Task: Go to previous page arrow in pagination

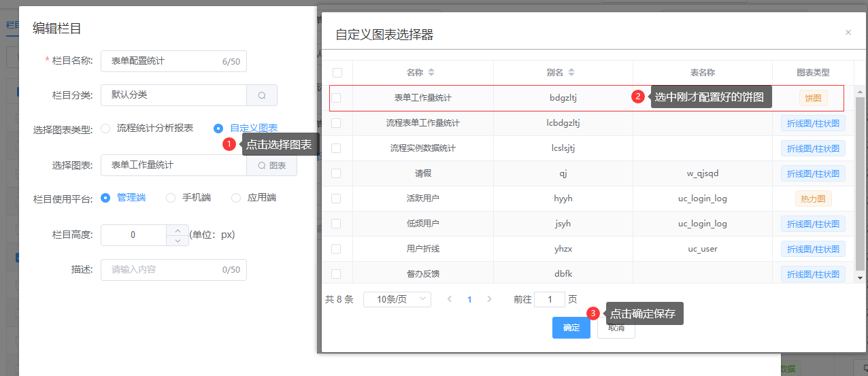Action: [x=450, y=299]
